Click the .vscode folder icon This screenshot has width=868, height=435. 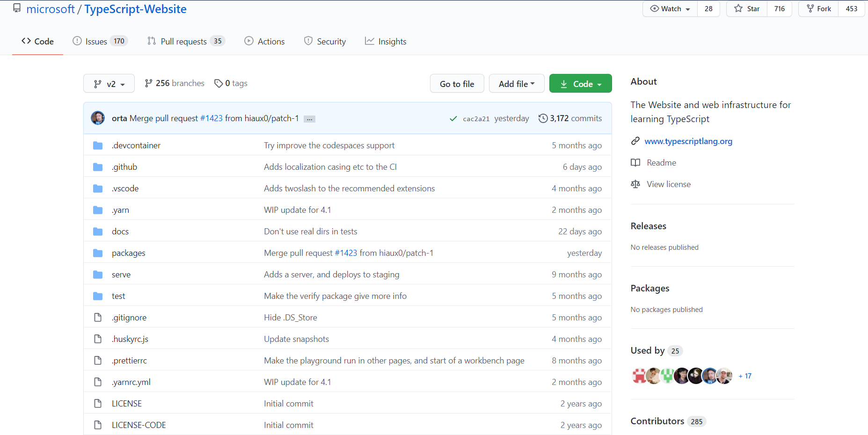tap(98, 188)
